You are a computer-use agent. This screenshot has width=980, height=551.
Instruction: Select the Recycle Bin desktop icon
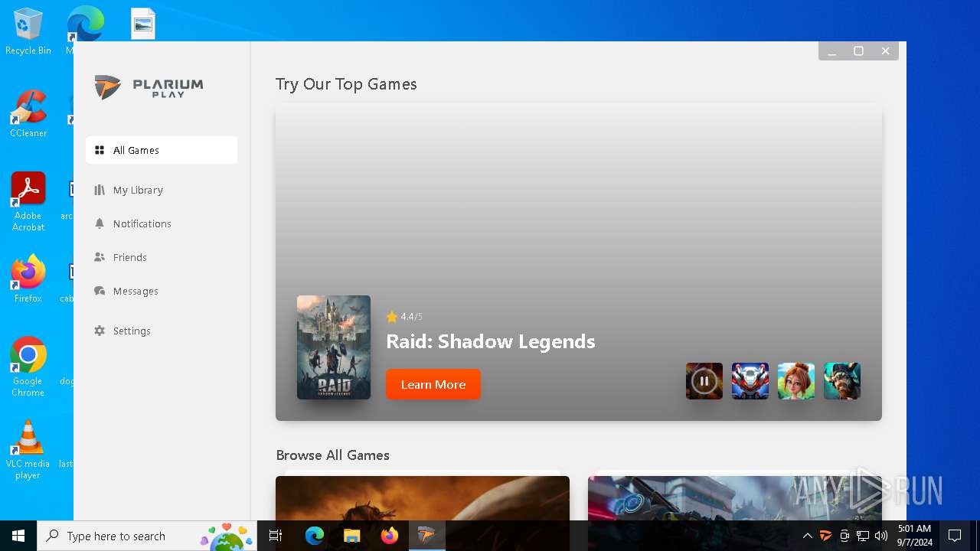pyautogui.click(x=28, y=32)
